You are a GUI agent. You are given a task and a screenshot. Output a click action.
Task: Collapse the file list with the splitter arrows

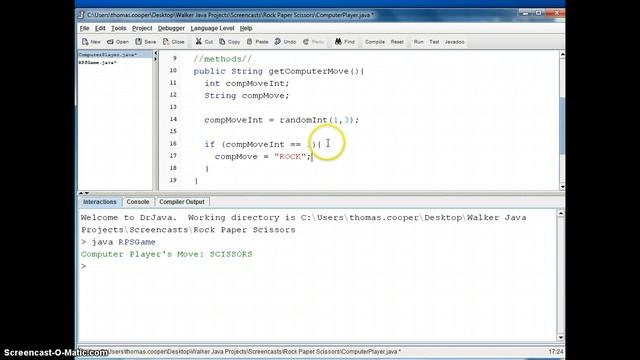coord(155,56)
